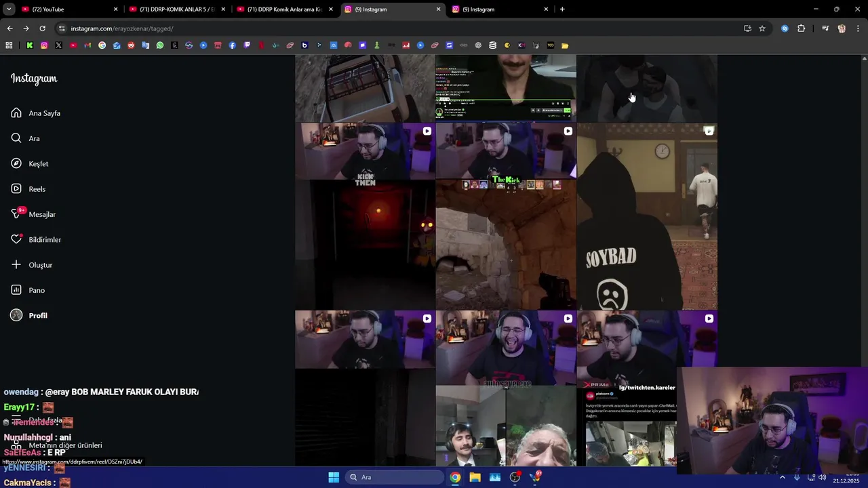Open the TheKick stone wall reel
The width and height of the screenshot is (868, 488).
(506, 216)
